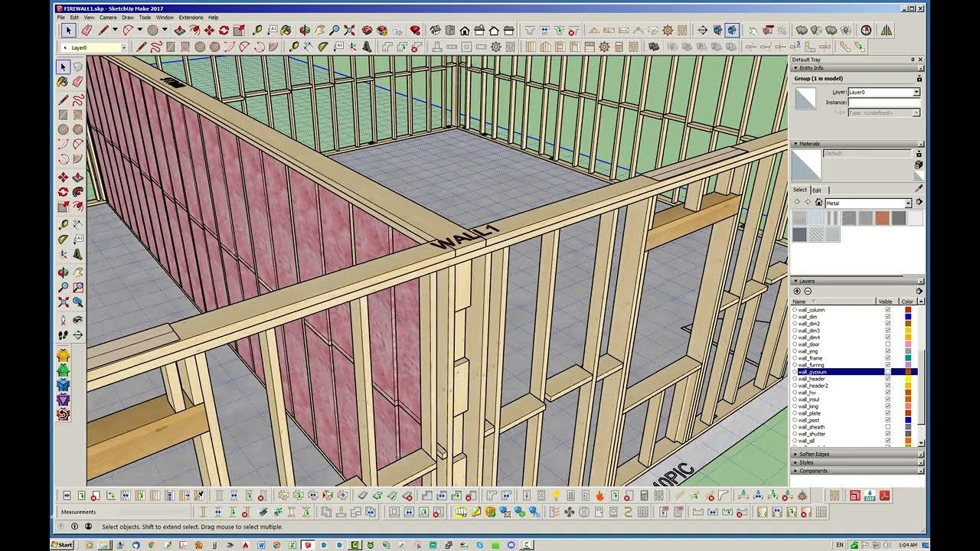Select the Zoom magnifier tool in top toolbar
980x551 pixels.
click(x=335, y=31)
